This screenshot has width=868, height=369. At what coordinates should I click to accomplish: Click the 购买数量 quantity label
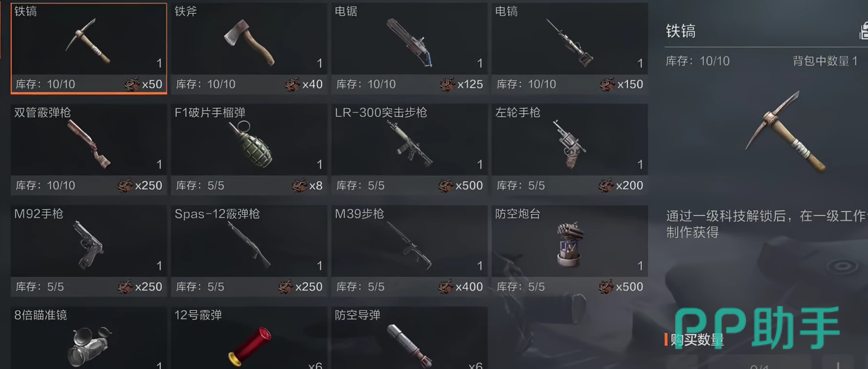pyautogui.click(x=697, y=340)
